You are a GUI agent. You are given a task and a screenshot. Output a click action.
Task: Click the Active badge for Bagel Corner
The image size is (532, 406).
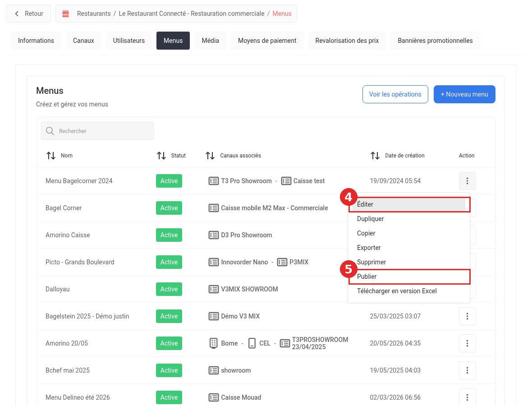coord(169,208)
